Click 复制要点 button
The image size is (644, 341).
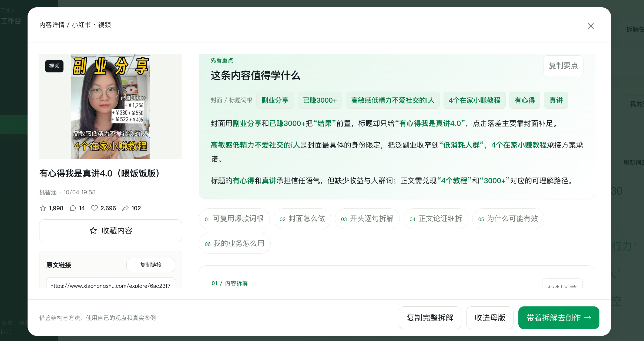pyautogui.click(x=563, y=66)
